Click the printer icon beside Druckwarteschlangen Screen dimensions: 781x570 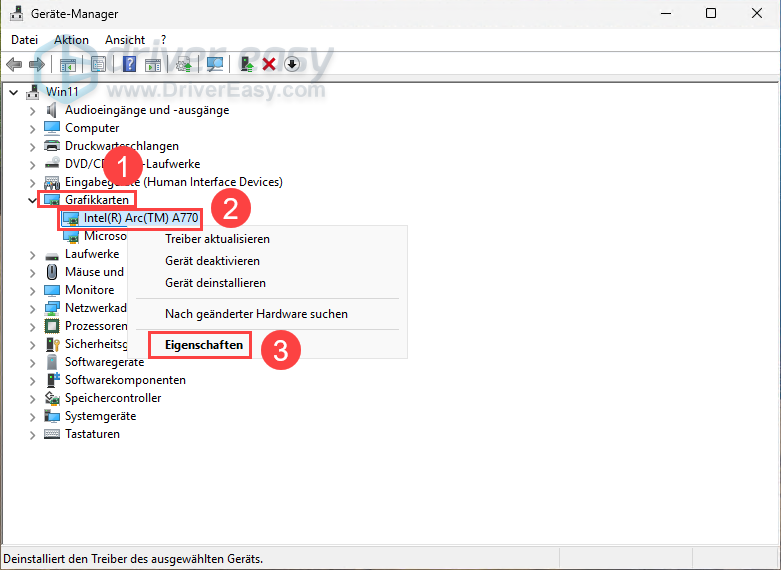click(x=52, y=146)
